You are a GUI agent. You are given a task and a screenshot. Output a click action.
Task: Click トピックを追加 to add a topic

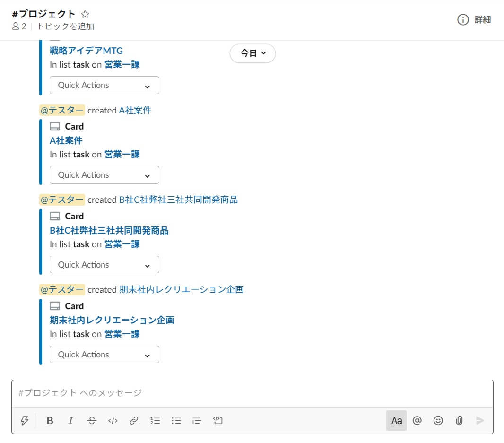tap(65, 26)
